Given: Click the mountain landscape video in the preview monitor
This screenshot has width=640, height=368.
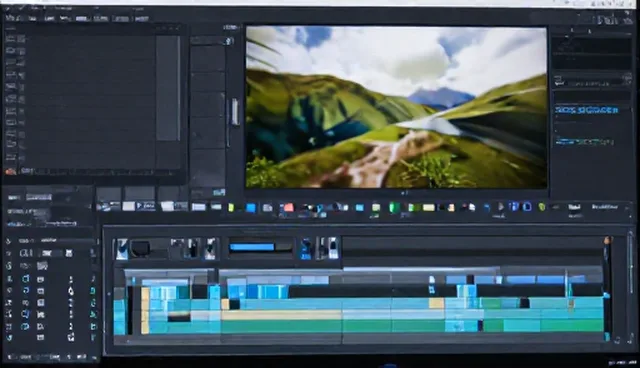Looking at the screenshot, I should point(396,107).
